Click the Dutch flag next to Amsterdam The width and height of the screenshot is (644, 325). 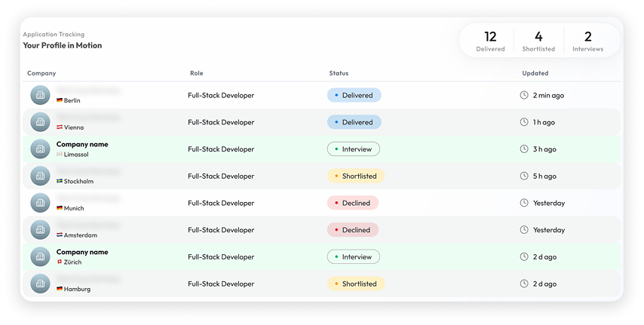[x=60, y=235]
